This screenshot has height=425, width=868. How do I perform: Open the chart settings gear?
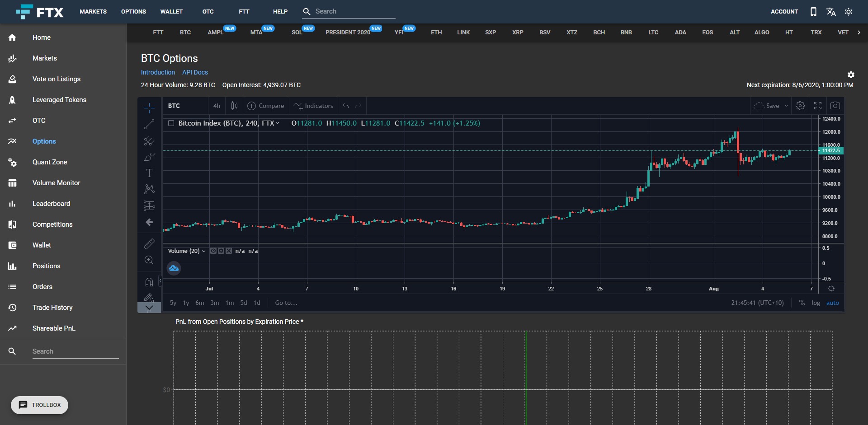pos(800,106)
